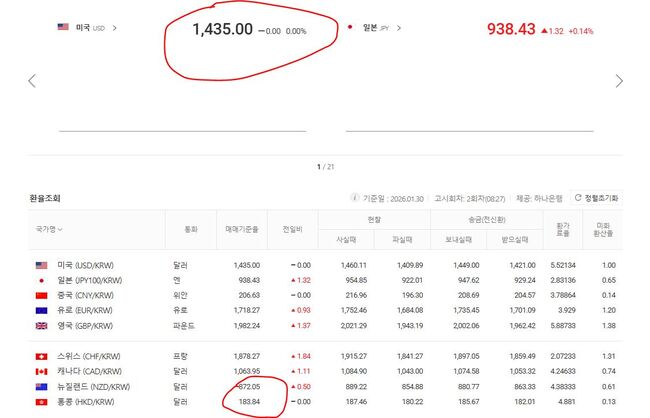
Task: Click the refresh icon in 정렬초기화
Action: point(578,199)
